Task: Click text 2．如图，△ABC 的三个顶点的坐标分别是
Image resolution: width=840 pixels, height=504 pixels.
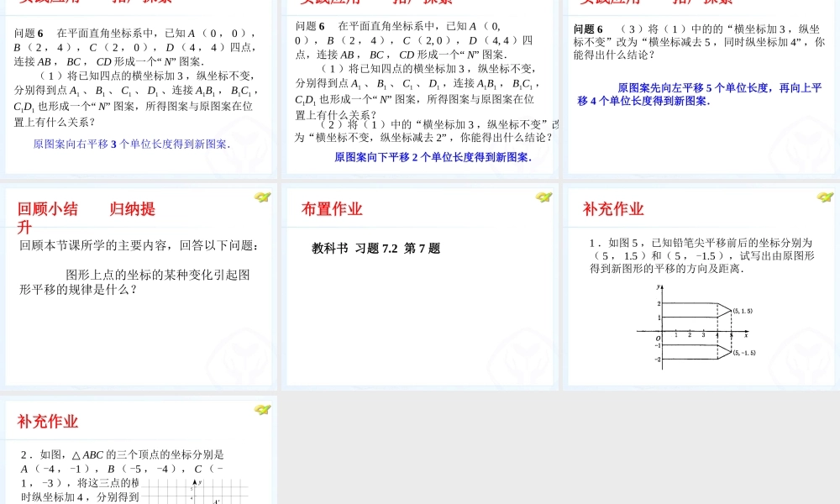Action: click(x=122, y=454)
